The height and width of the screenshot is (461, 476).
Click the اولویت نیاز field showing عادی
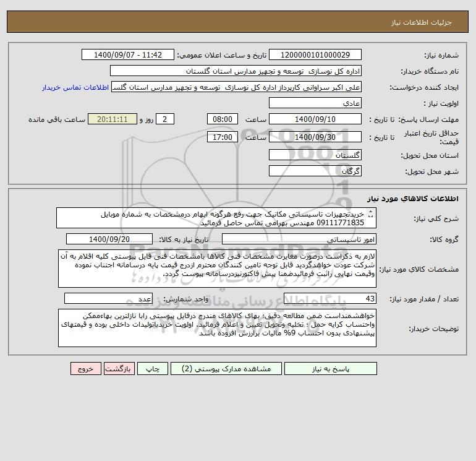click(x=315, y=103)
